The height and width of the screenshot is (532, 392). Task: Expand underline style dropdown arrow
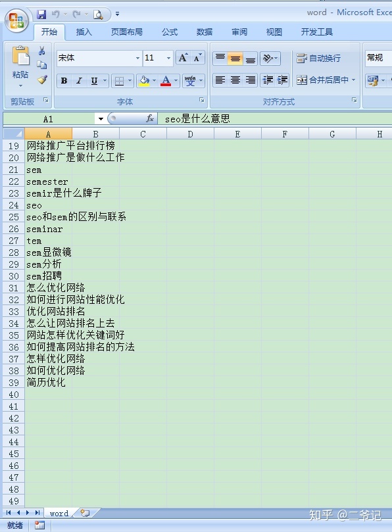pos(105,81)
